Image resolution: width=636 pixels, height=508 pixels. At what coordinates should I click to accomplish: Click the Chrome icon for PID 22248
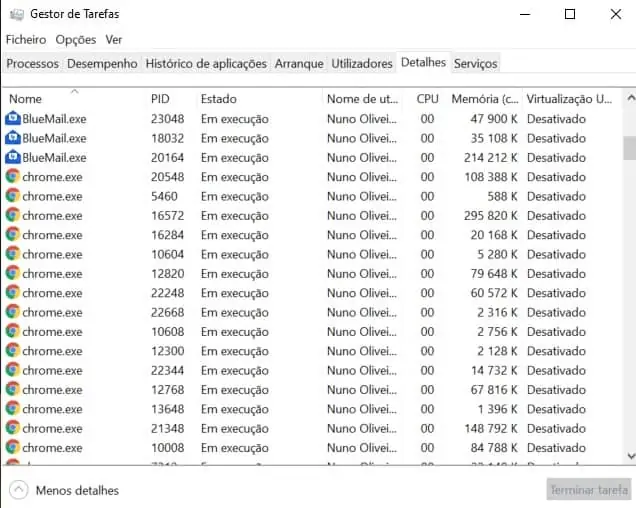click(x=13, y=293)
